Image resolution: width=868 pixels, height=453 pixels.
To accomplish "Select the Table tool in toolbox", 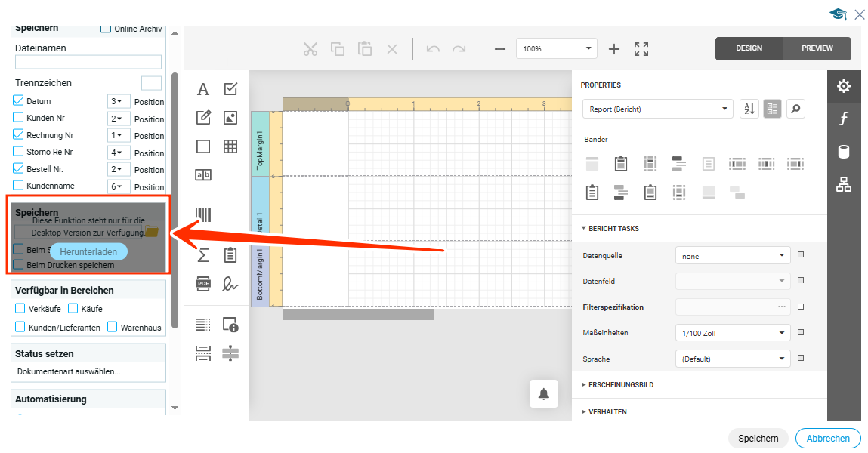I will [x=230, y=146].
